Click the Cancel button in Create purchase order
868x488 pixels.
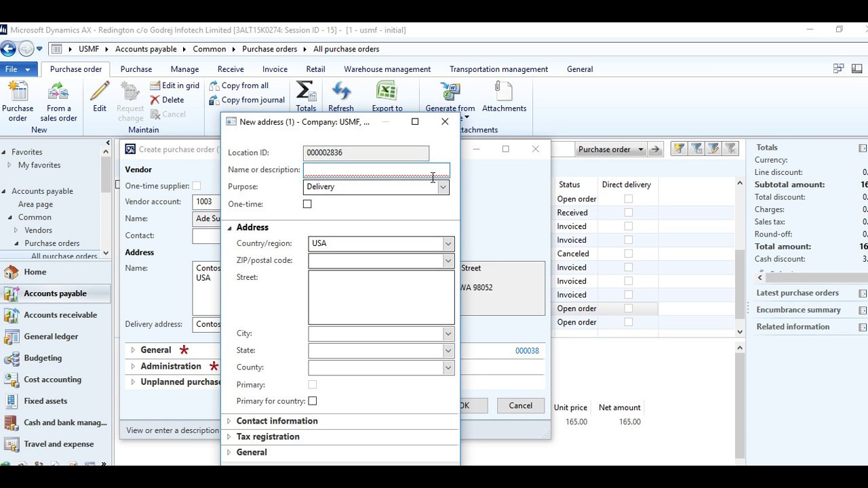(x=520, y=405)
